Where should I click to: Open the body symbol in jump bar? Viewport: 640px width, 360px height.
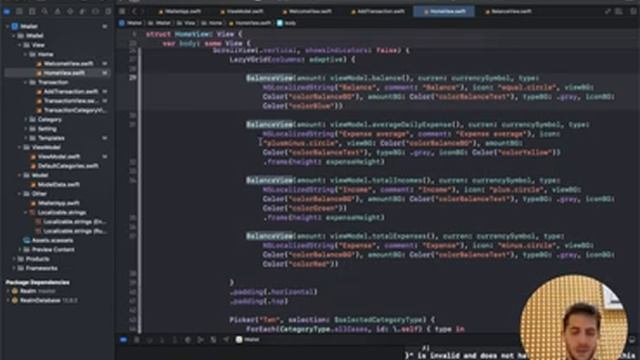pyautogui.click(x=287, y=23)
